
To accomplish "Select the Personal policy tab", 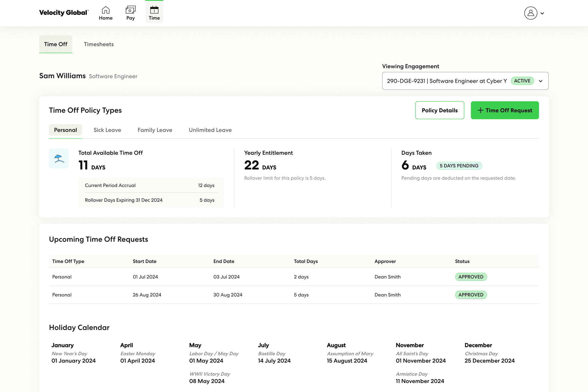I will (65, 130).
